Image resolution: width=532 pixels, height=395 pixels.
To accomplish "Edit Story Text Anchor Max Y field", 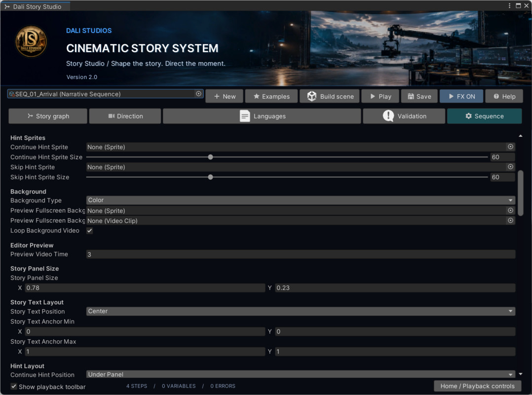I will pyautogui.click(x=395, y=352).
